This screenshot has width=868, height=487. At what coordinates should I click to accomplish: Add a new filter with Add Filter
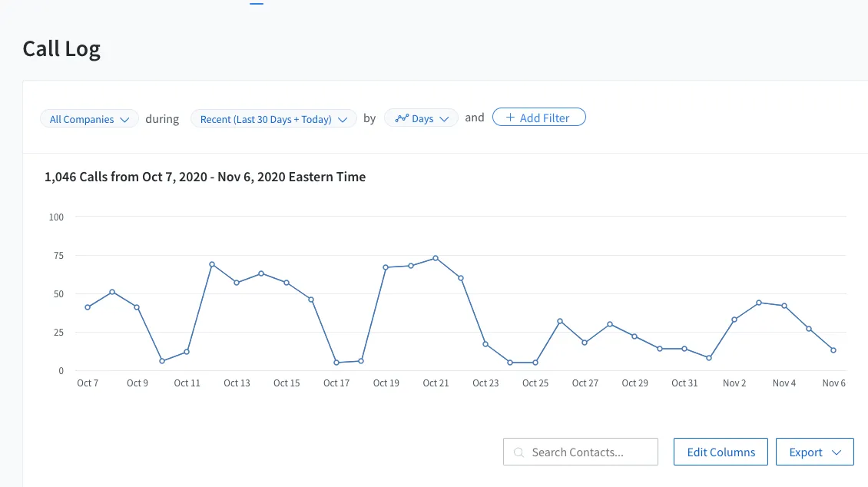pos(538,118)
